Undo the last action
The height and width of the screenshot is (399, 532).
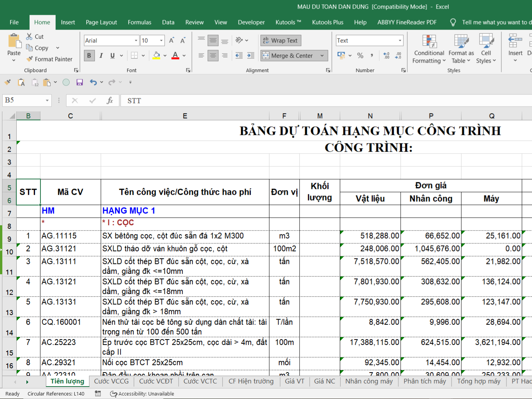(x=93, y=82)
